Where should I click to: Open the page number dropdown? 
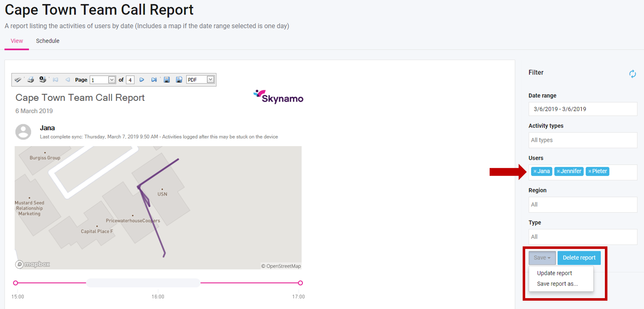(112, 80)
